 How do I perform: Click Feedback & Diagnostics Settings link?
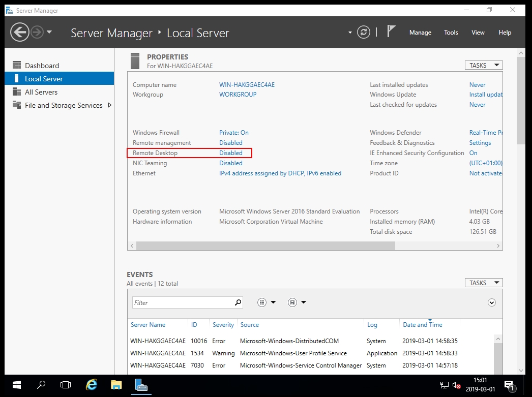[x=480, y=143]
